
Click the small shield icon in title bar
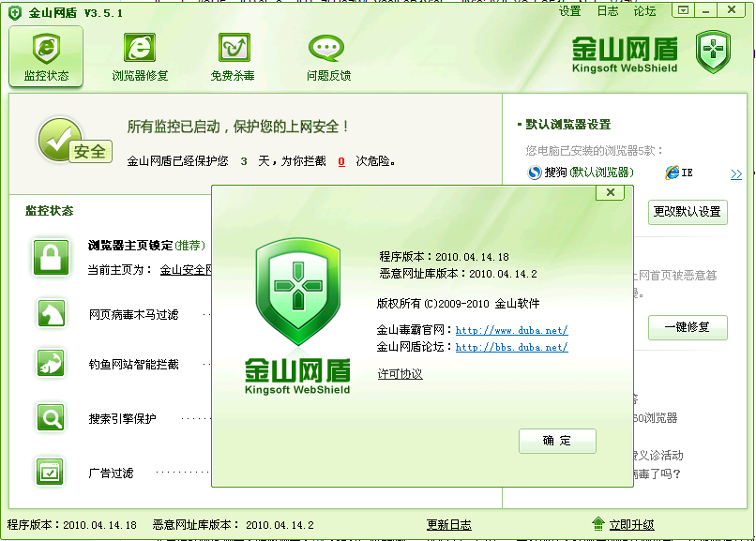(15, 13)
